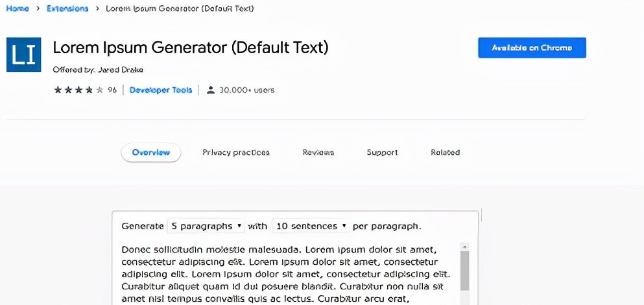Click the 96 ratings count
This screenshot has height=305, width=644.
tap(112, 90)
